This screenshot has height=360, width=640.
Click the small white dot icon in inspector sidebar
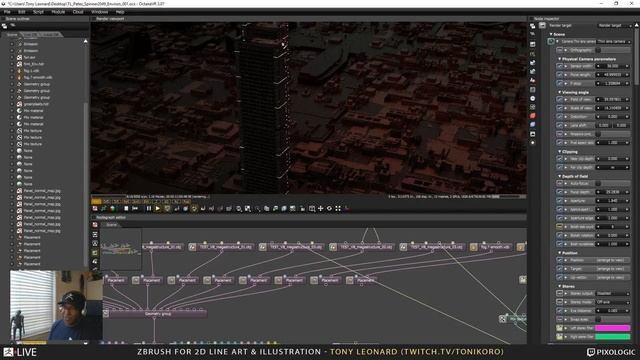click(x=533, y=143)
